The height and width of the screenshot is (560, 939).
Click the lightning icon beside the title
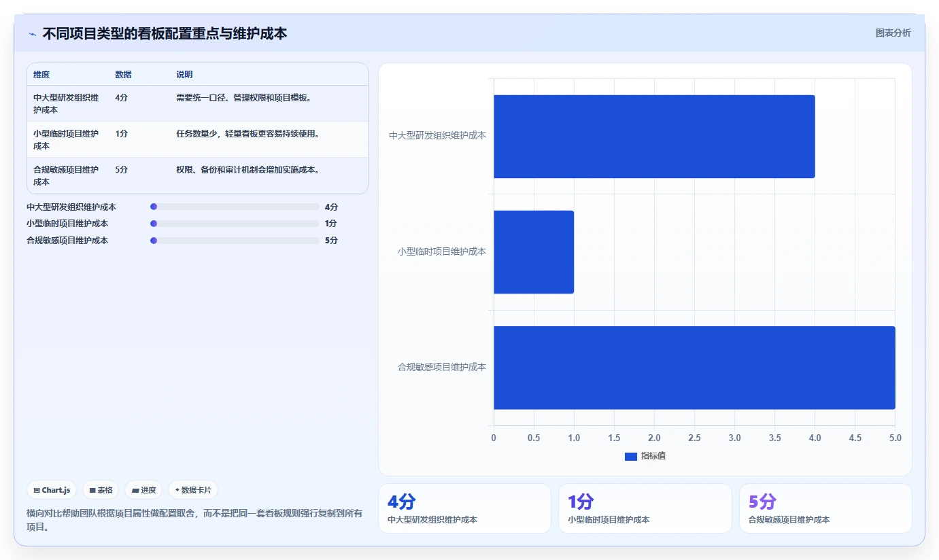[32, 34]
